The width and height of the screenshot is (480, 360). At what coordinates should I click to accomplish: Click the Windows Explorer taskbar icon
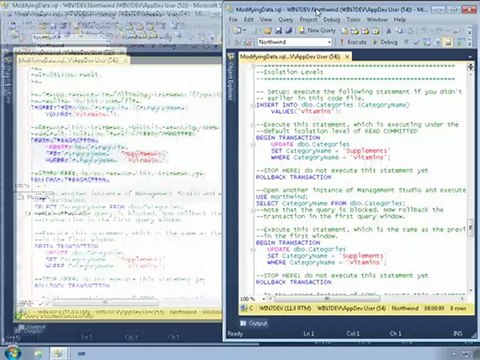coord(39,353)
